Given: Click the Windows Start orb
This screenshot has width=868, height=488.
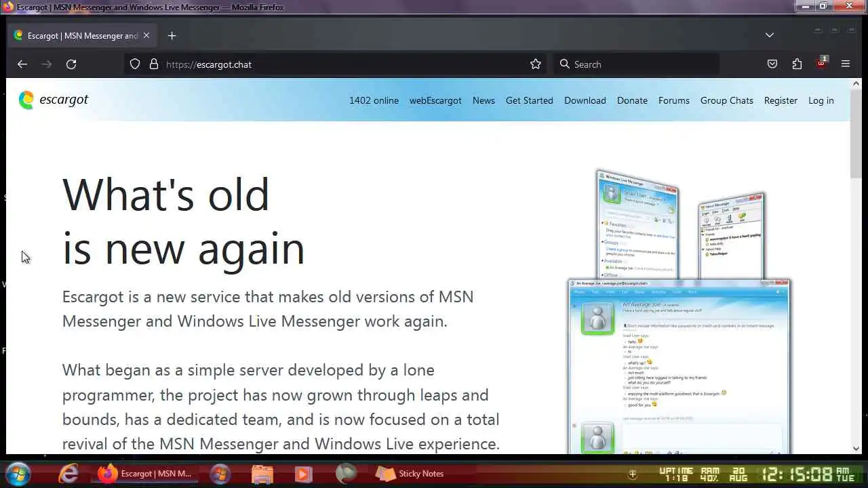Looking at the screenshot, I should click(18, 473).
